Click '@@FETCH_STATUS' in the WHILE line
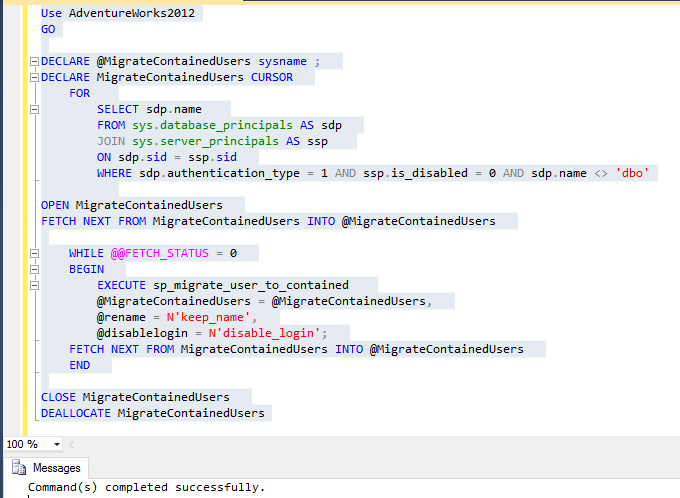The height and width of the screenshot is (498, 680). click(x=160, y=253)
